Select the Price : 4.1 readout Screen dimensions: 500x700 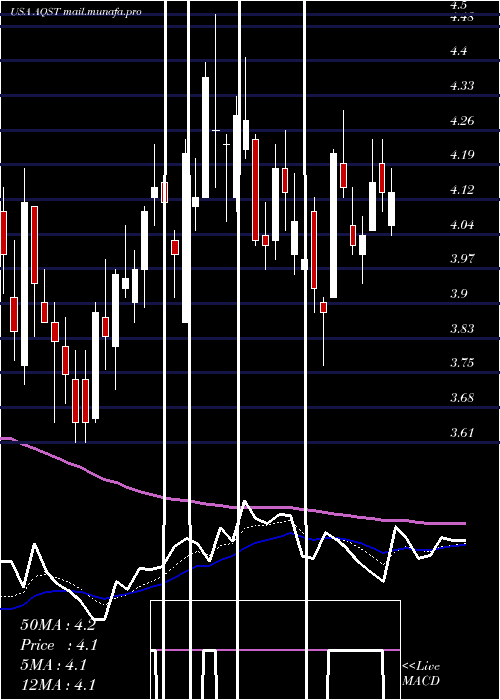click(59, 645)
